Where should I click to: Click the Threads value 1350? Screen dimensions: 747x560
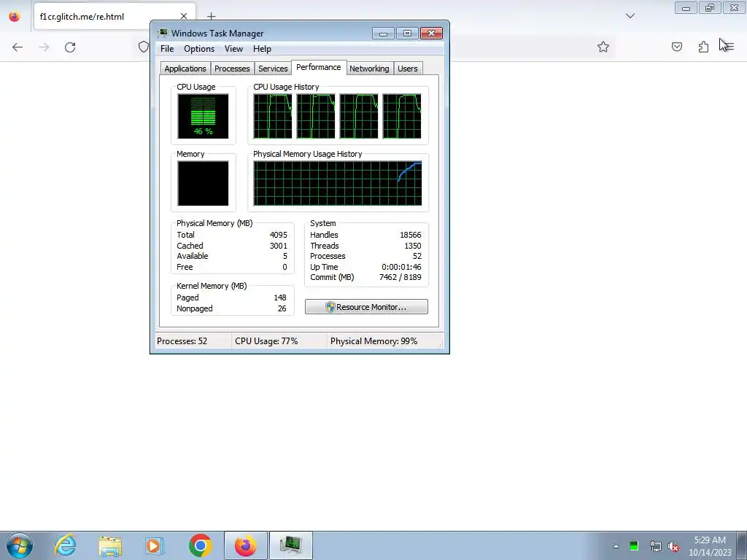413,246
